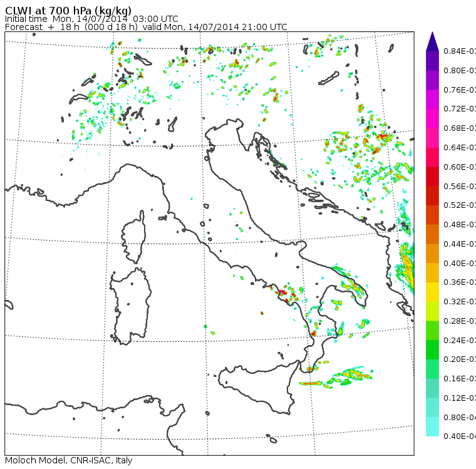Viewport: 476px width, 469px height.
Task: Click the 0.48E-03 legend label
Action: tap(460, 225)
